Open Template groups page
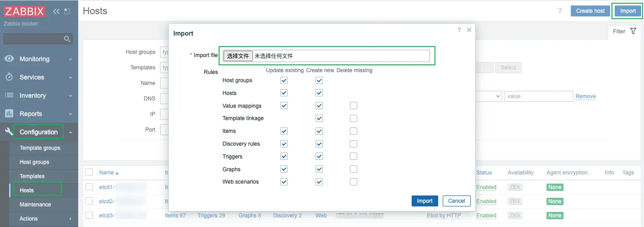The width and height of the screenshot is (644, 227). pyautogui.click(x=40, y=148)
